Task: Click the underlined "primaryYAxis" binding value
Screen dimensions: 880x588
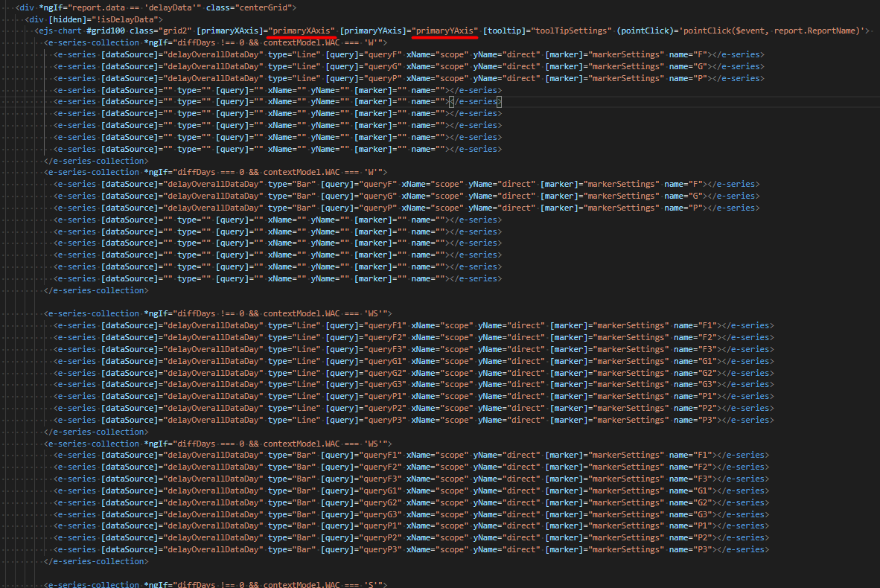Action: (446, 31)
